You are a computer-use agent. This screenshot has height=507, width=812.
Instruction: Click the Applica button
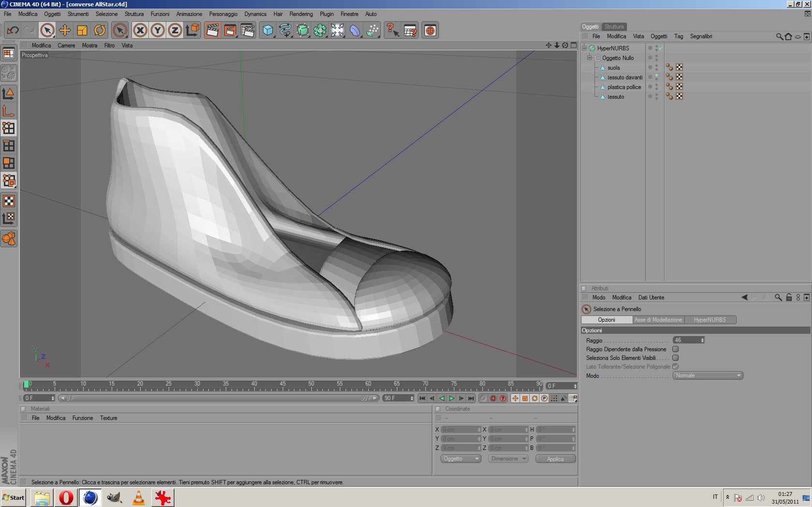[555, 459]
